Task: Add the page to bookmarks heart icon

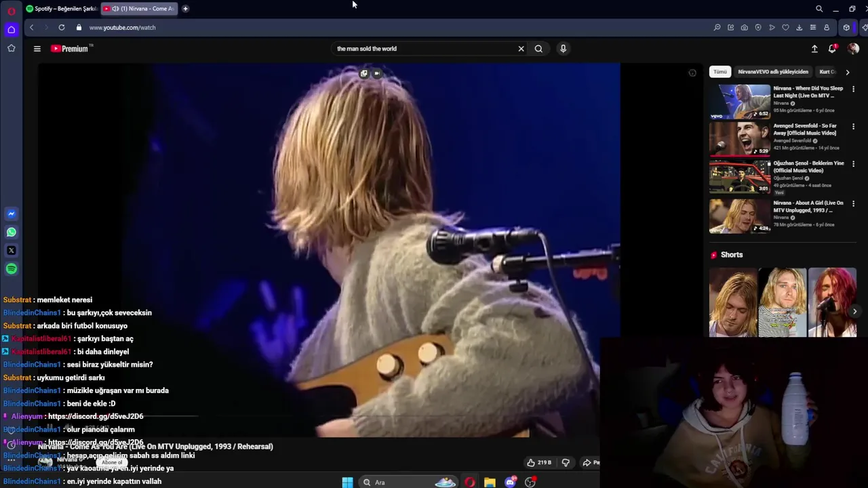Action: click(x=785, y=28)
